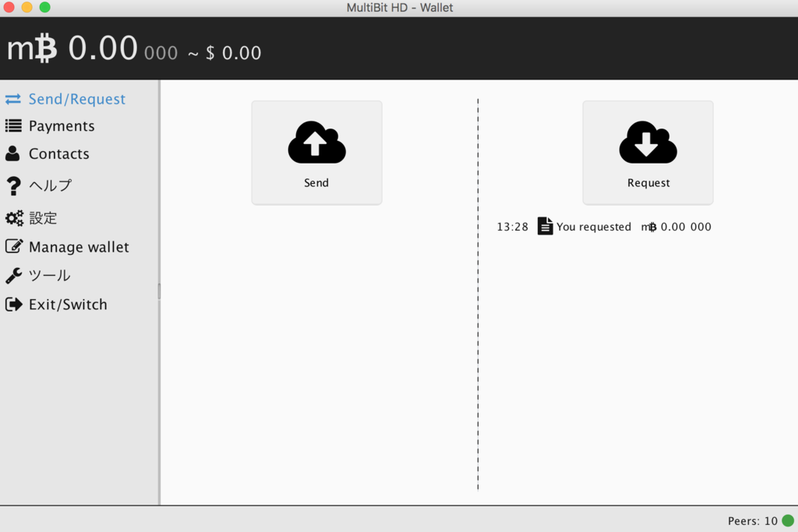This screenshot has height=532, width=798.
Task: Select the Manage wallet pencil icon
Action: coord(13,247)
